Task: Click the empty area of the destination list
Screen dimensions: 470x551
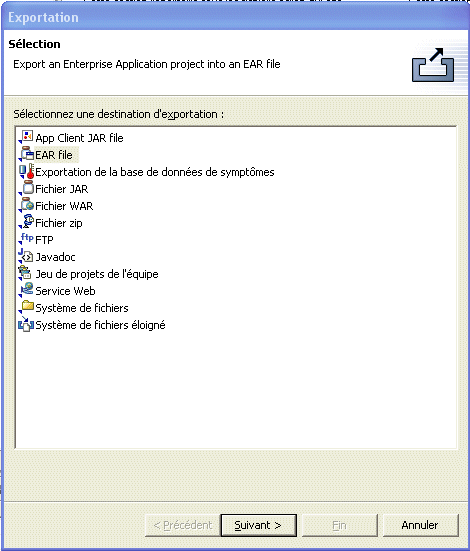Action: tap(236, 390)
